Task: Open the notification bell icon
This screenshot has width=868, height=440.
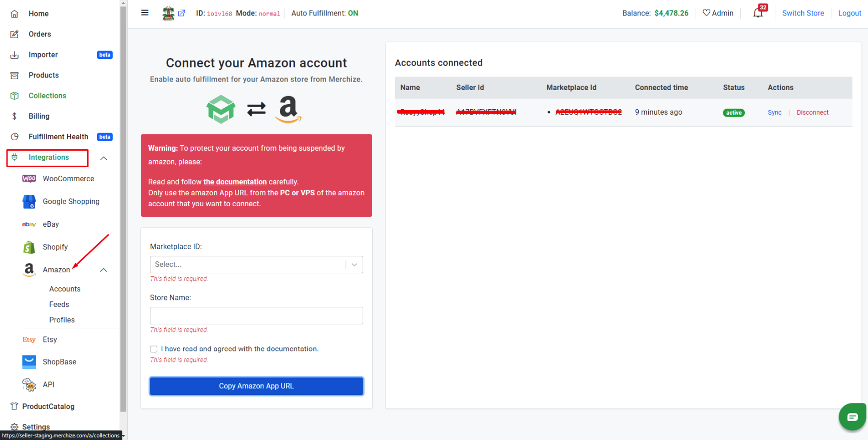Action: tap(758, 13)
